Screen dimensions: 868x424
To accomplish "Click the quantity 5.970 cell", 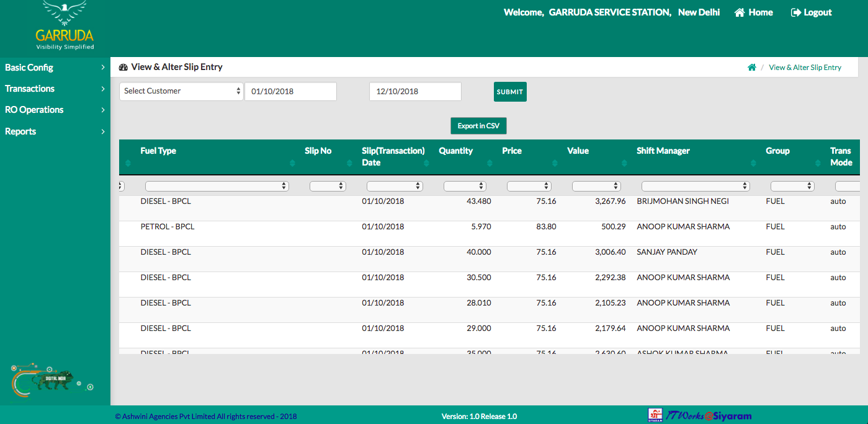I will click(x=481, y=227).
